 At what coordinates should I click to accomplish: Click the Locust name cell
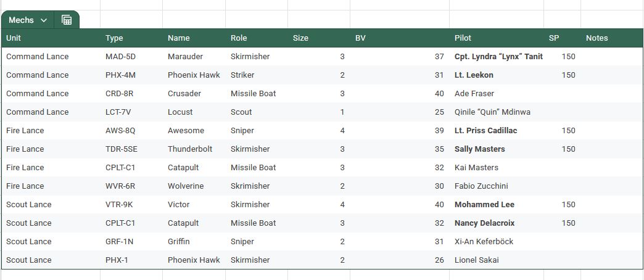(180, 112)
